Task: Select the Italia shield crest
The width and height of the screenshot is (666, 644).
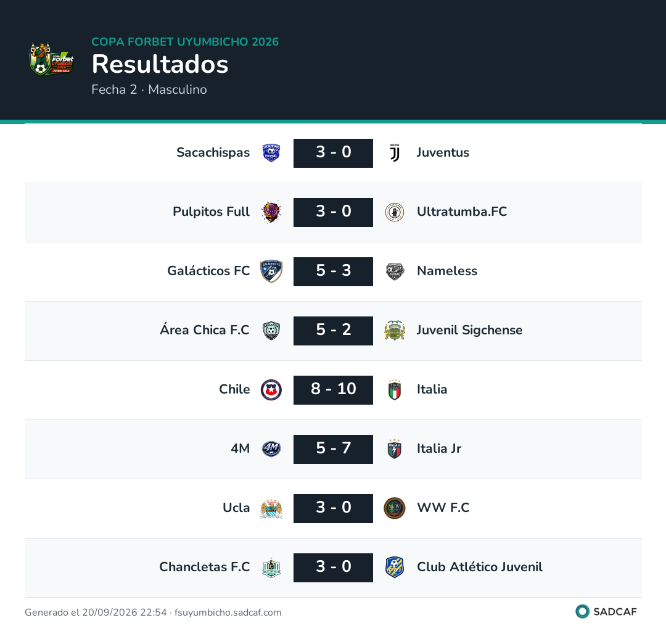Action: click(x=395, y=389)
